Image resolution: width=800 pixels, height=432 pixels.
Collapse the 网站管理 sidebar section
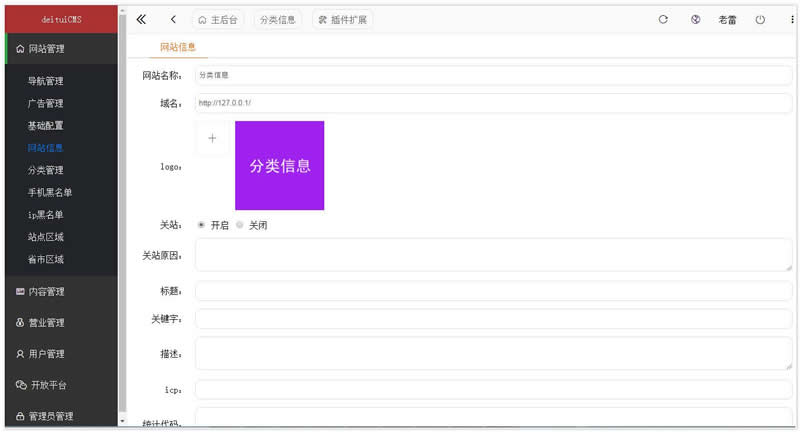[x=58, y=48]
